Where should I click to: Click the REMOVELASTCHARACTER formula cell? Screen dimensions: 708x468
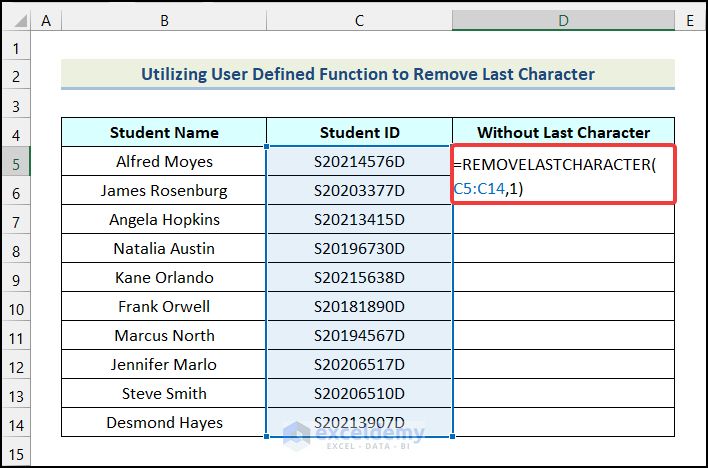pos(564,174)
